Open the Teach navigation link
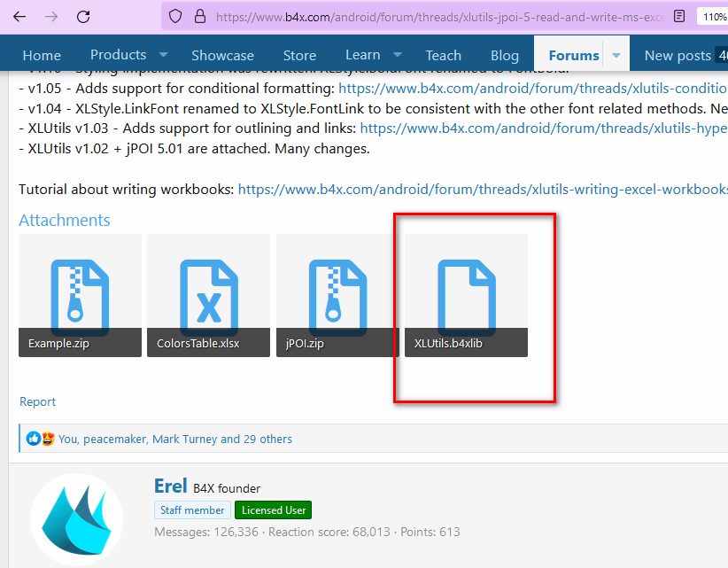This screenshot has height=568, width=728. pos(444,55)
